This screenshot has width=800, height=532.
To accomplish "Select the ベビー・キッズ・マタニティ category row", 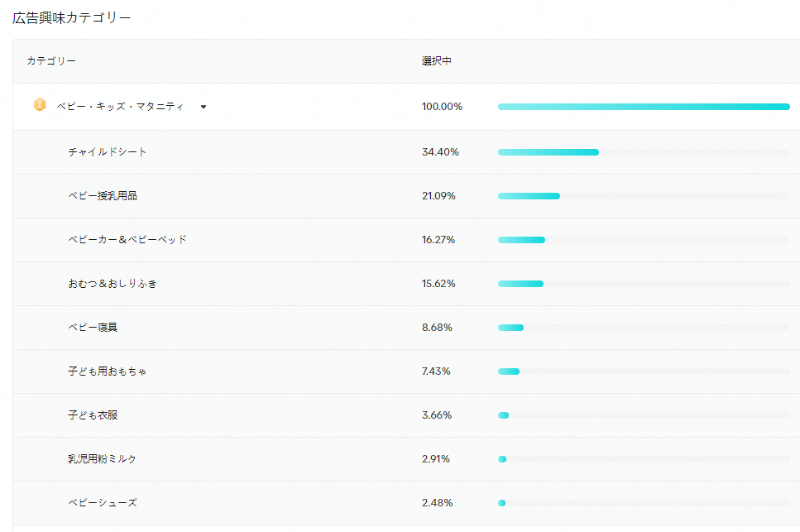I will point(121,107).
